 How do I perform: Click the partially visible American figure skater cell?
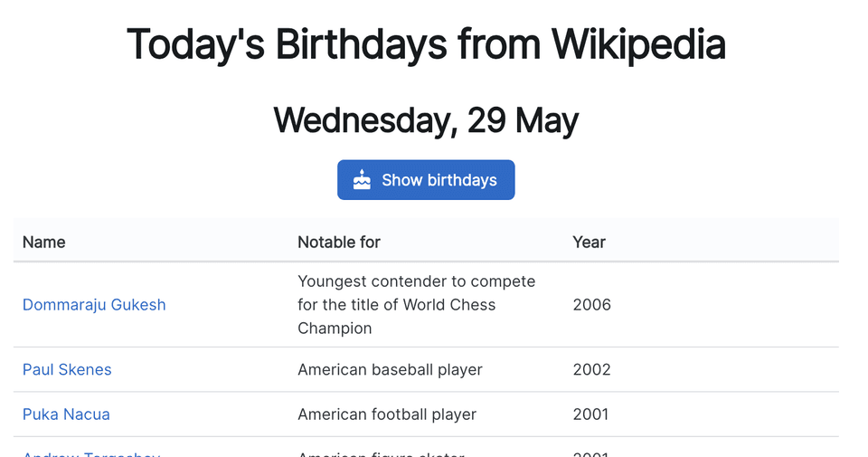click(381, 453)
